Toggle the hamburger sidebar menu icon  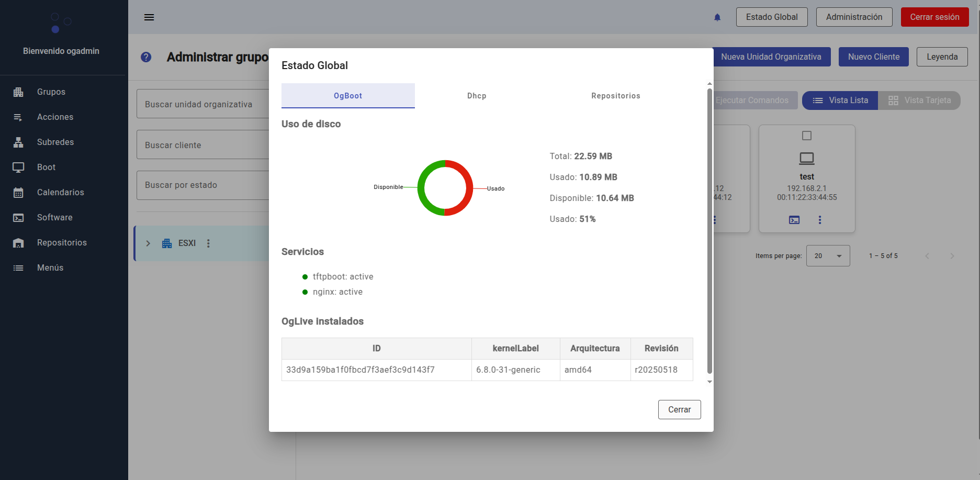(x=149, y=17)
